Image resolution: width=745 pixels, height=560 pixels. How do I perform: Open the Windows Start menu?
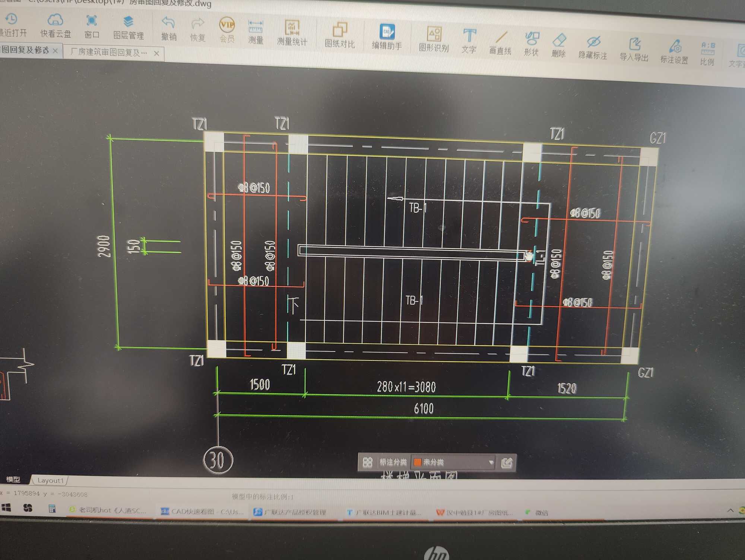6,507
